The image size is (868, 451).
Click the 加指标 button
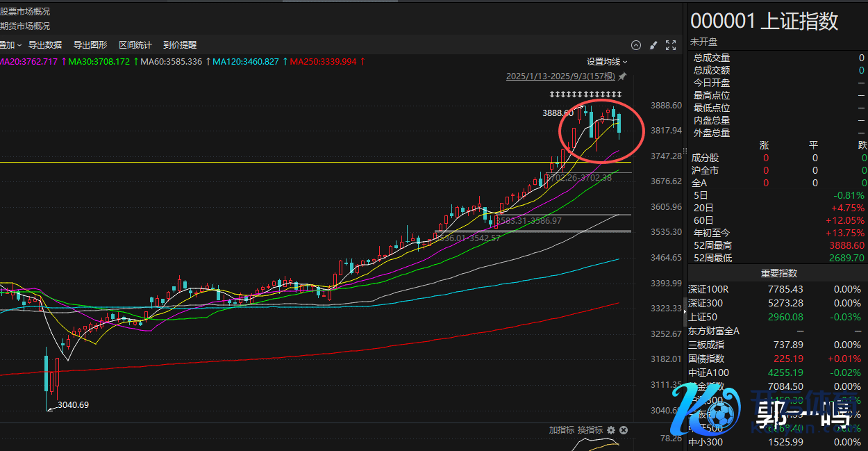coord(561,430)
